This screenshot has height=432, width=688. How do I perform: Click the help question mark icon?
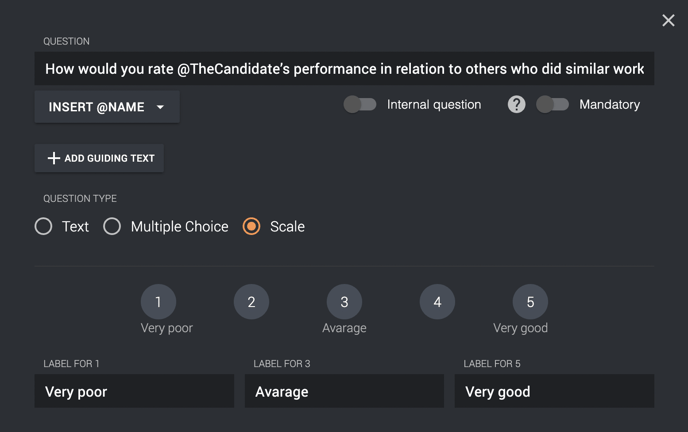(x=516, y=104)
